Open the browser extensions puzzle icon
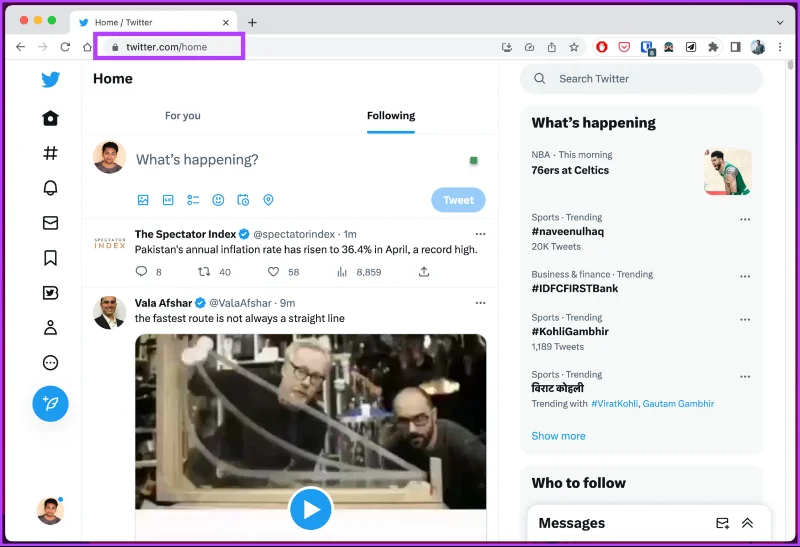800x547 pixels. click(713, 47)
